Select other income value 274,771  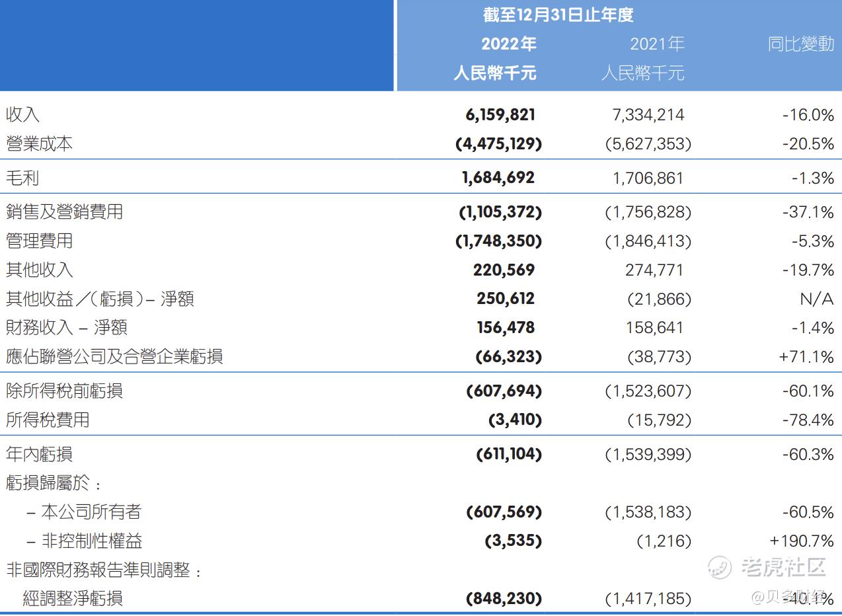point(653,270)
